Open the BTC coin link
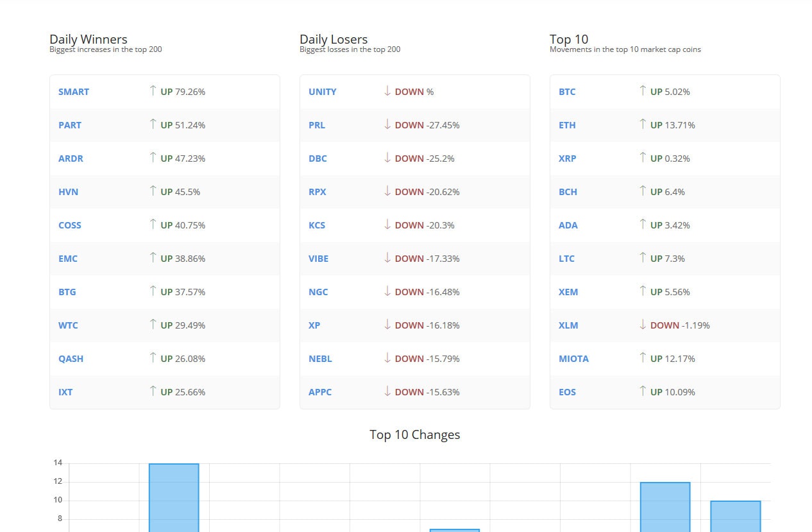The image size is (812, 532). 567,92
